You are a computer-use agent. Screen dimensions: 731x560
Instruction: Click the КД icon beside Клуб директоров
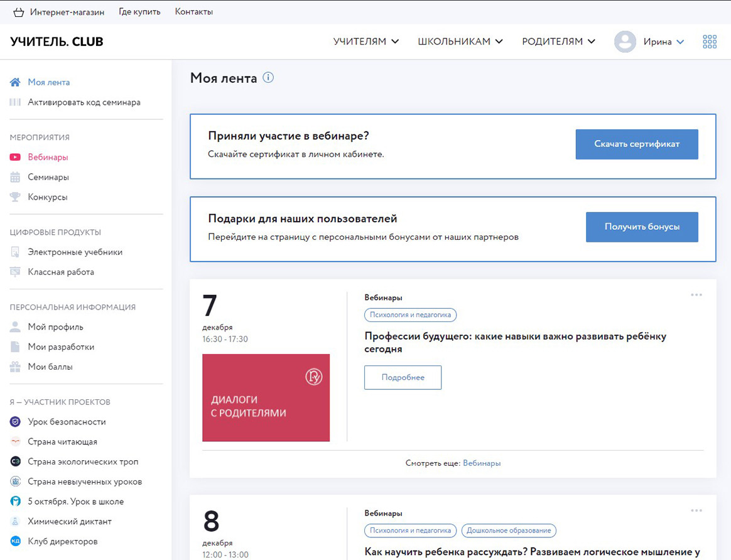15,541
